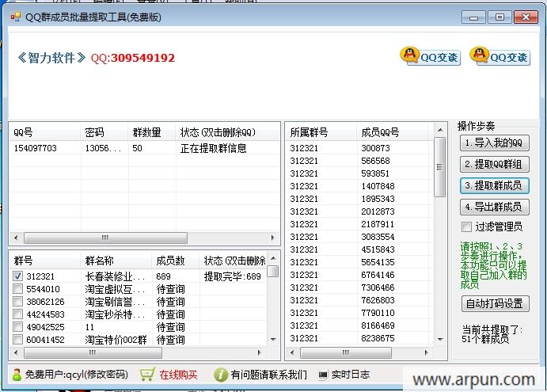547x392 pixels.
Task: Click left arrow of QQ account list horizontal scrollbar
Action: (16, 238)
